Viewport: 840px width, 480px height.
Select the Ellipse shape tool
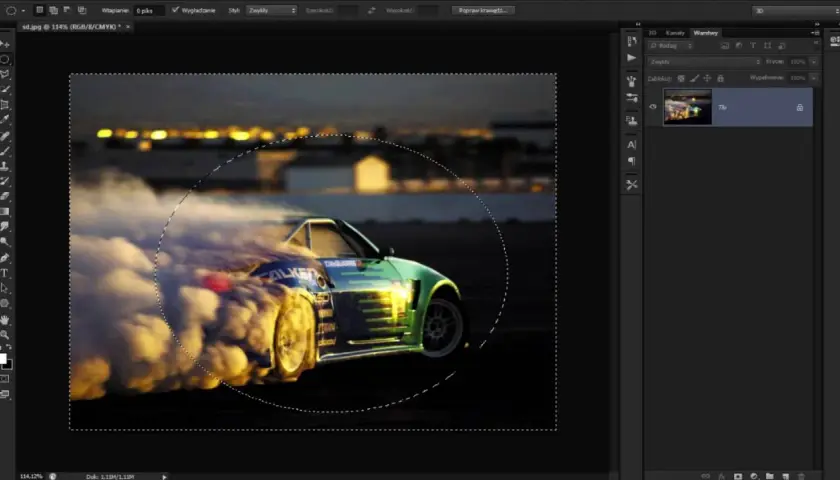[5, 303]
